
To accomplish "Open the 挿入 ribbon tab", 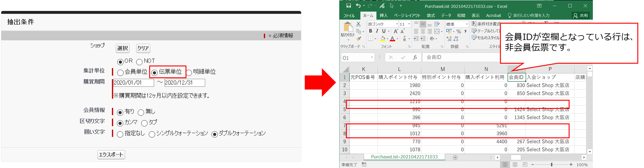I will click(x=383, y=15).
